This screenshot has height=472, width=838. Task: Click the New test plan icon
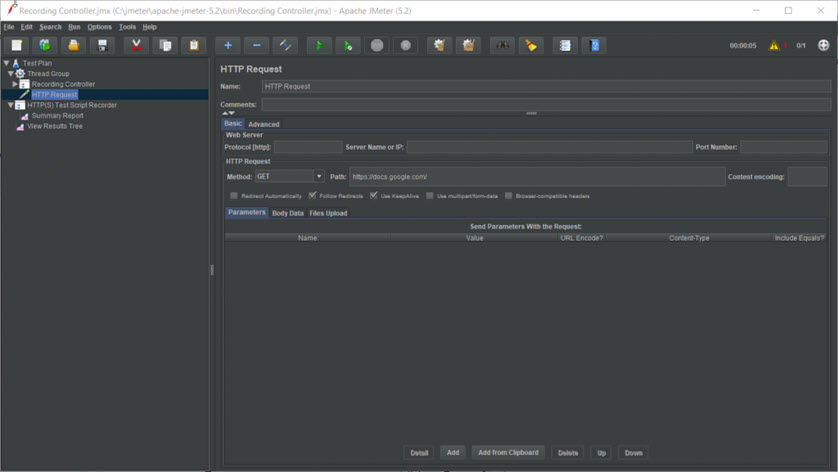point(17,45)
